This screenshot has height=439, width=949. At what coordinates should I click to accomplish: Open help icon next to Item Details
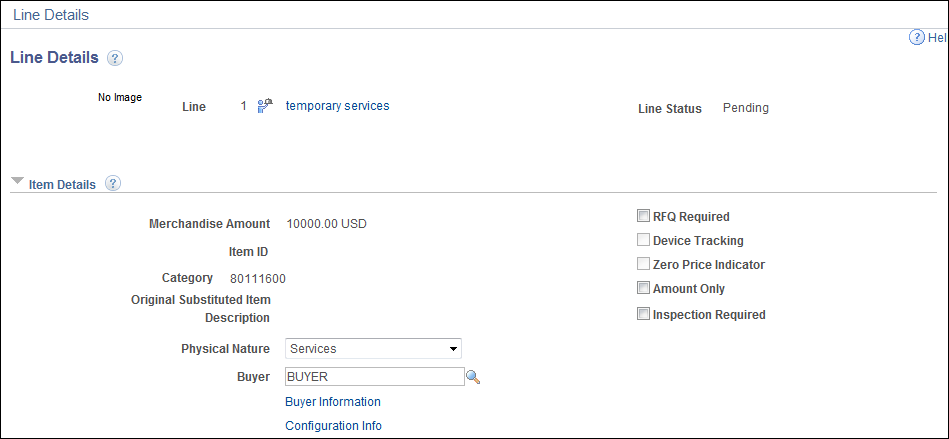[x=113, y=183]
